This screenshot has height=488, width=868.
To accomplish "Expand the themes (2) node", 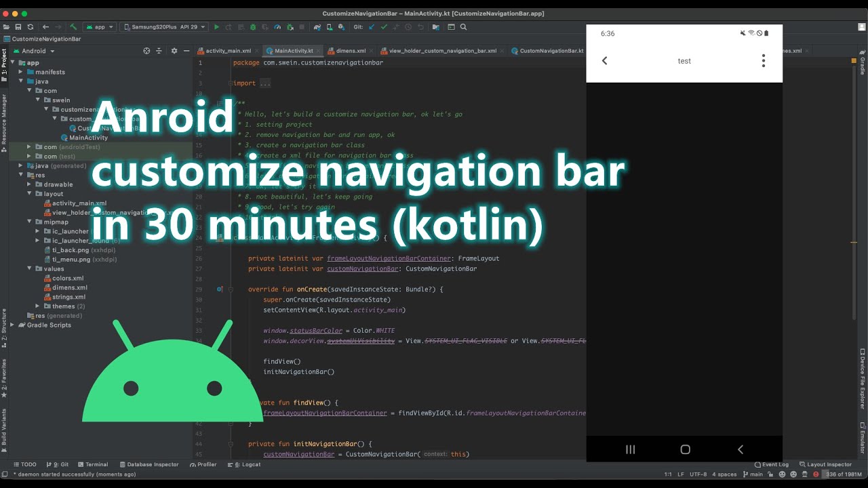I will pyautogui.click(x=38, y=306).
